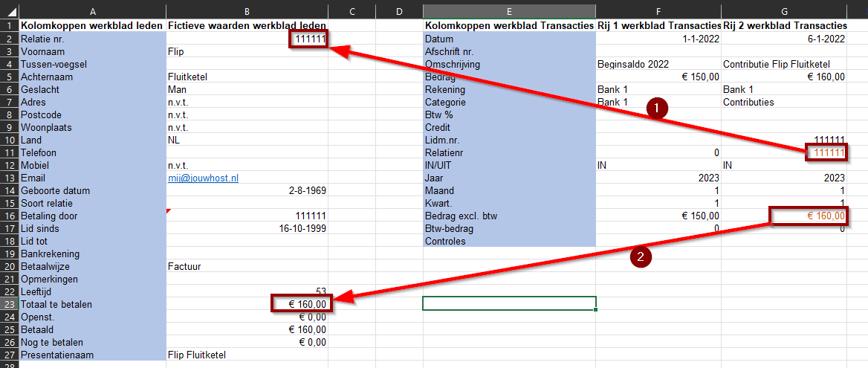Image resolution: width=868 pixels, height=368 pixels.
Task: Click cell 'Kolomkoppen werkblad leden'
Action: coord(92,25)
